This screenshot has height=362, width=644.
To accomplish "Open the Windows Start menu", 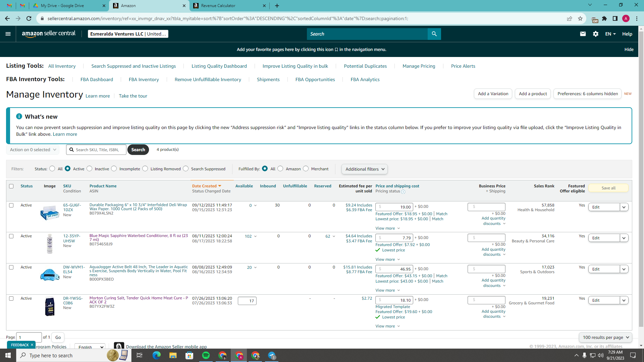I will [8, 355].
